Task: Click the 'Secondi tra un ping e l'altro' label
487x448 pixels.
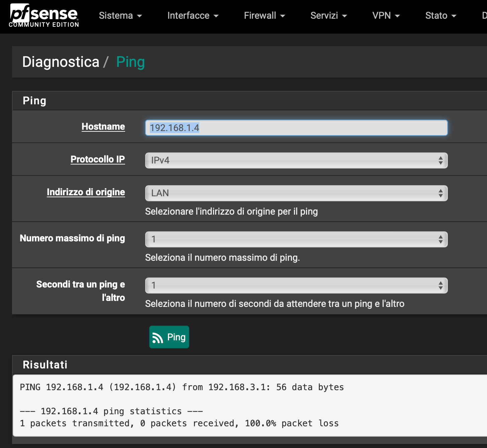Action: coord(81,291)
